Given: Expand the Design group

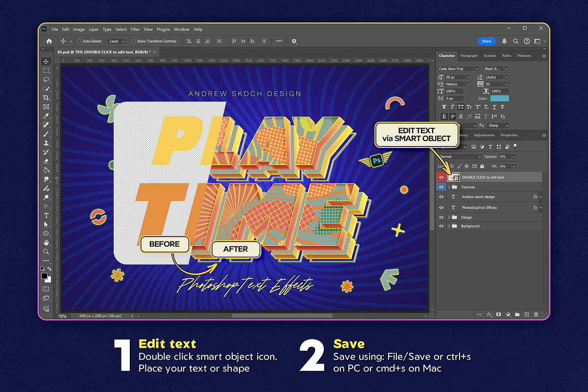Looking at the screenshot, I should (449, 218).
